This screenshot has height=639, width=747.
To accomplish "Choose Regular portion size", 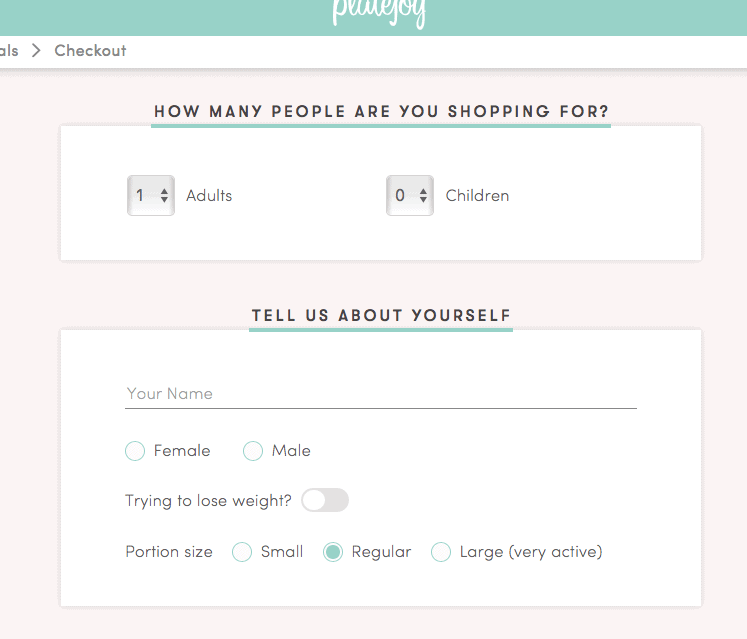I will [333, 552].
